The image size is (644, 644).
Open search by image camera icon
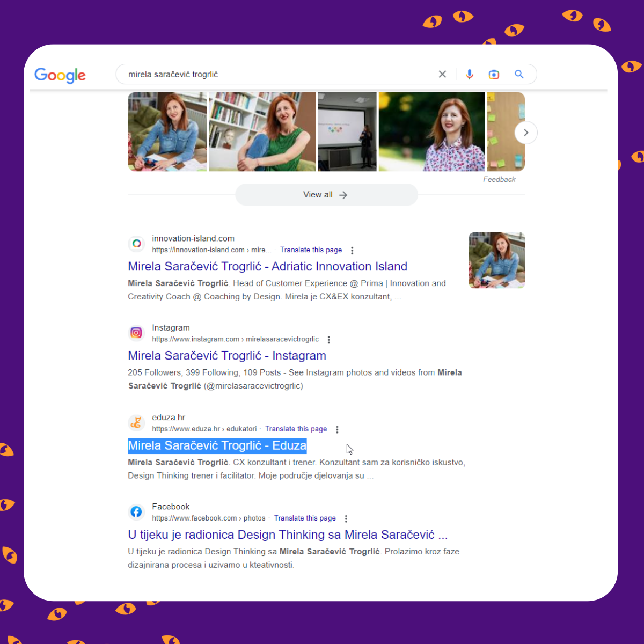[x=494, y=74]
